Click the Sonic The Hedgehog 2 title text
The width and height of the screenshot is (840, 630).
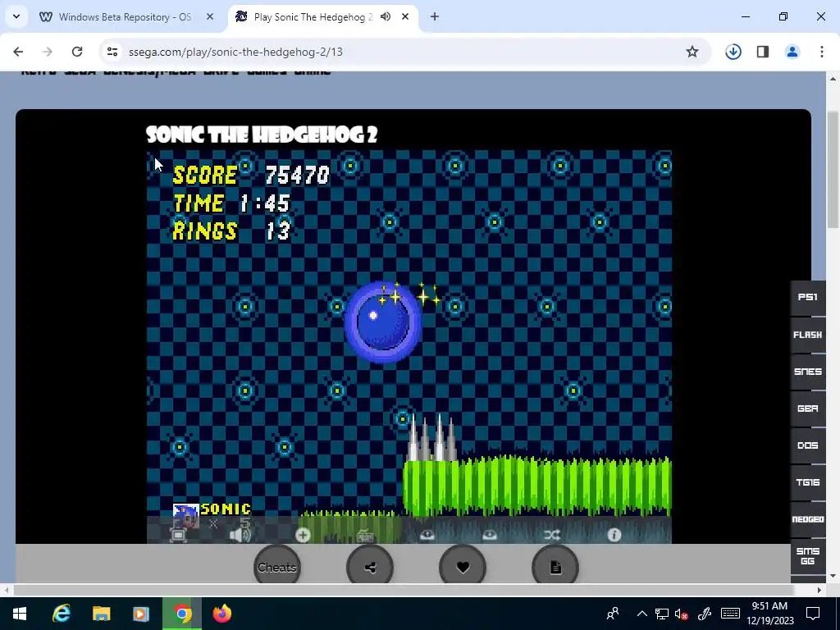pos(262,135)
